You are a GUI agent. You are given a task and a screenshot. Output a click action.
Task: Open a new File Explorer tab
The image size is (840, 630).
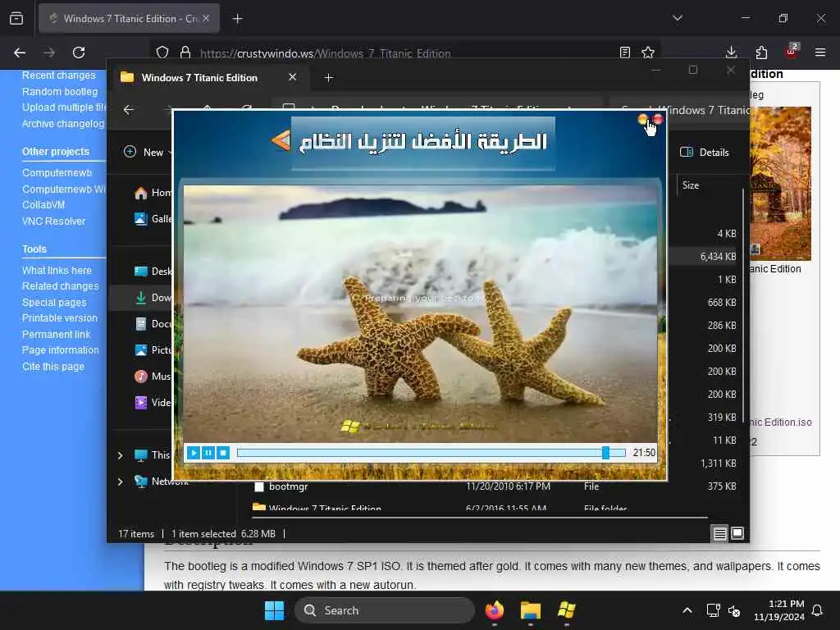(x=329, y=78)
